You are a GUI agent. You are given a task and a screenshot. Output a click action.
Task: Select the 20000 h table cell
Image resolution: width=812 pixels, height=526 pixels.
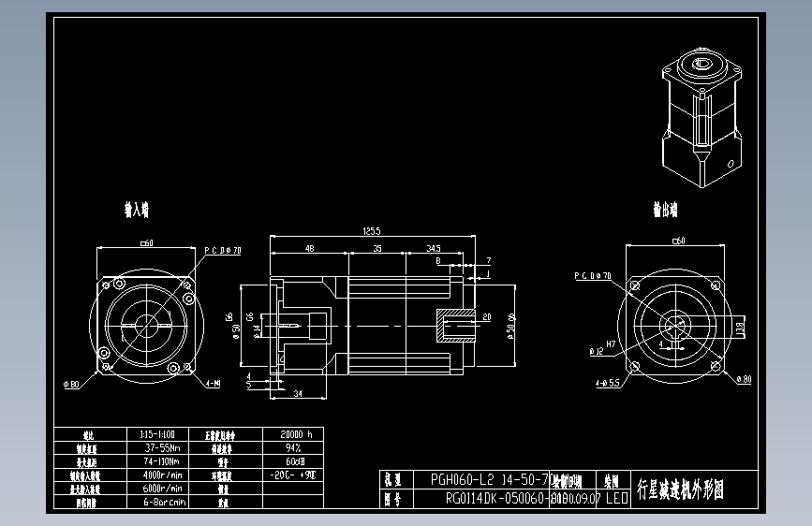(x=293, y=434)
